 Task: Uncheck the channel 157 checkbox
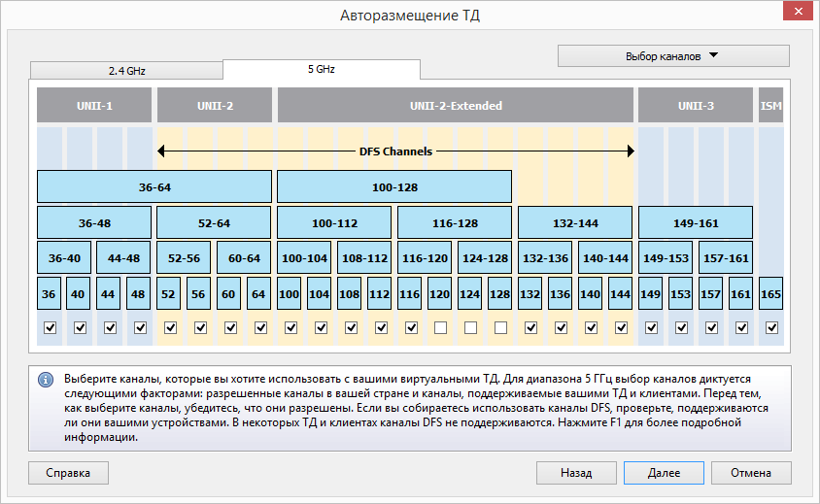click(x=711, y=327)
